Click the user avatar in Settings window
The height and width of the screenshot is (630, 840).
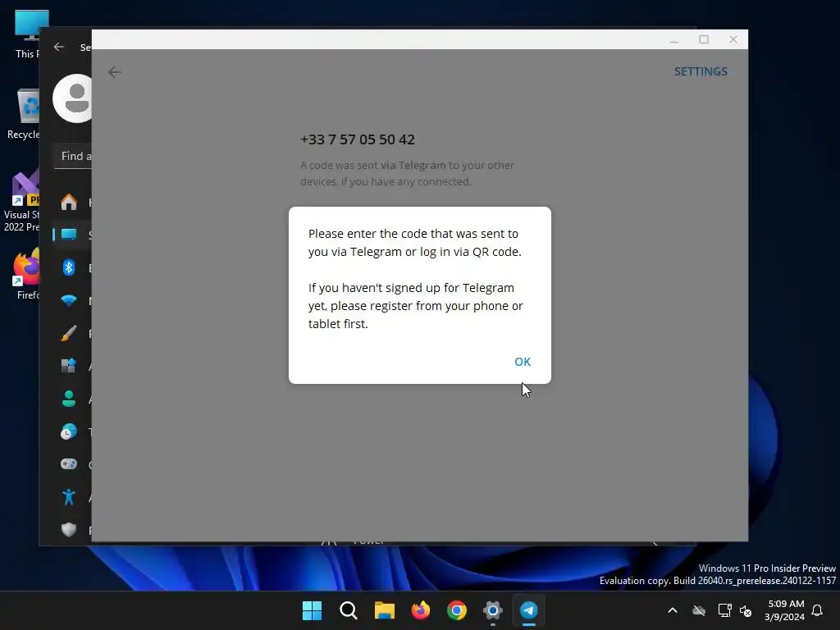[73, 98]
